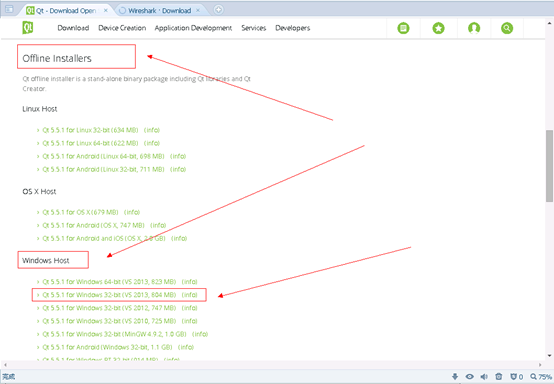The width and height of the screenshot is (554, 384).
Task: Open the green document/blog icon in header
Action: 403,28
